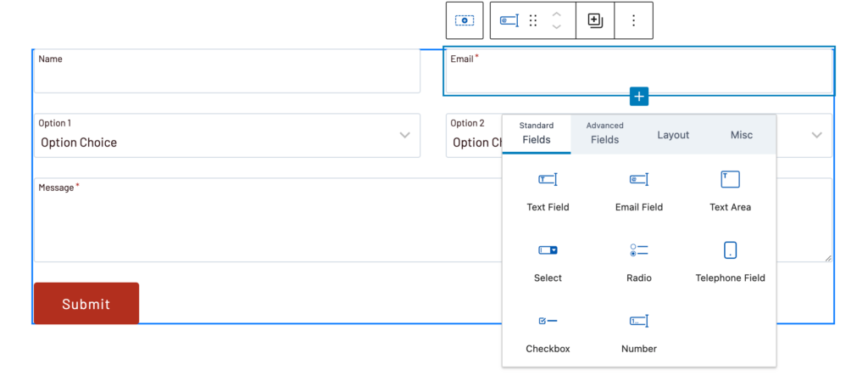Insert a Telephone Field block

[x=730, y=261]
